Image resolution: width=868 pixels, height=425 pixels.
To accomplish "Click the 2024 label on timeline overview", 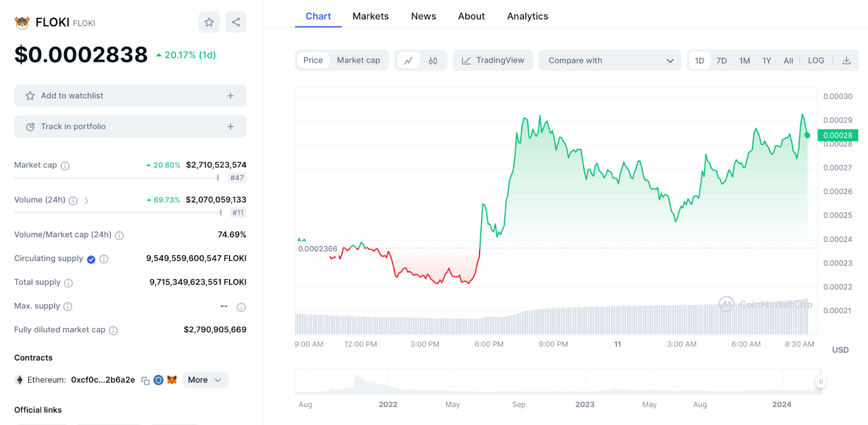I will 782,404.
